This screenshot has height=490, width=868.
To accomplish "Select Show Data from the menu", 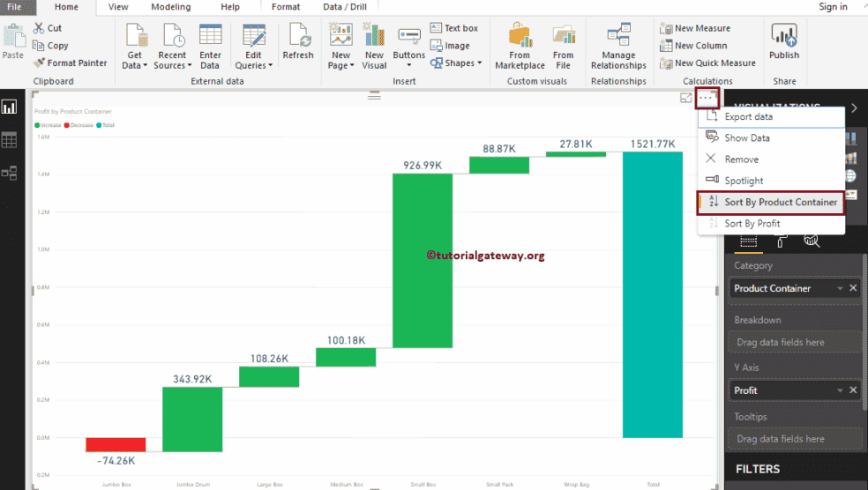I will coord(771,137).
